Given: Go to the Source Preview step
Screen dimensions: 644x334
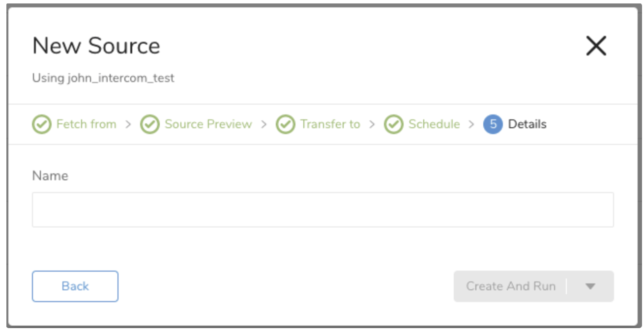Looking at the screenshot, I should 208,124.
